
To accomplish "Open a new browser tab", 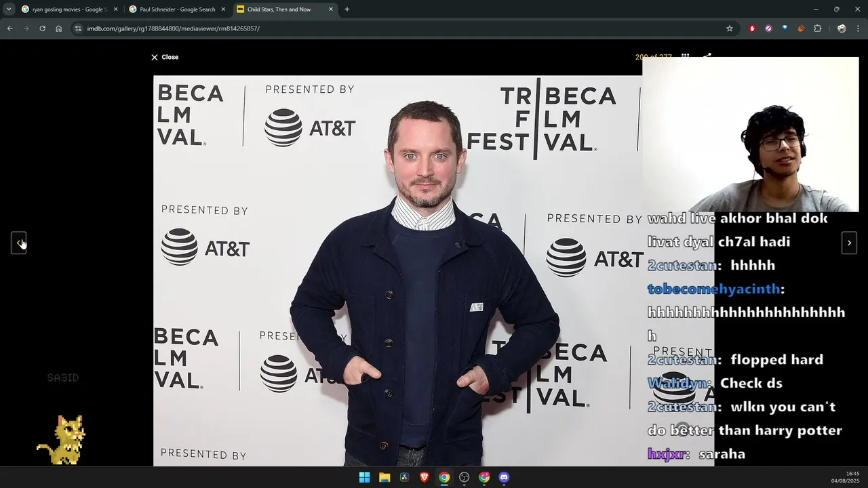I will 347,9.
